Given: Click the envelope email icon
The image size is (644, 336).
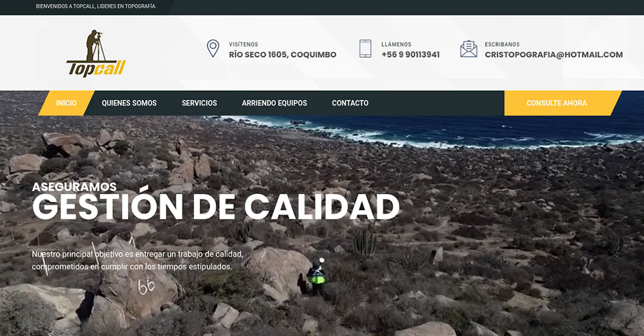Looking at the screenshot, I should pos(469,49).
